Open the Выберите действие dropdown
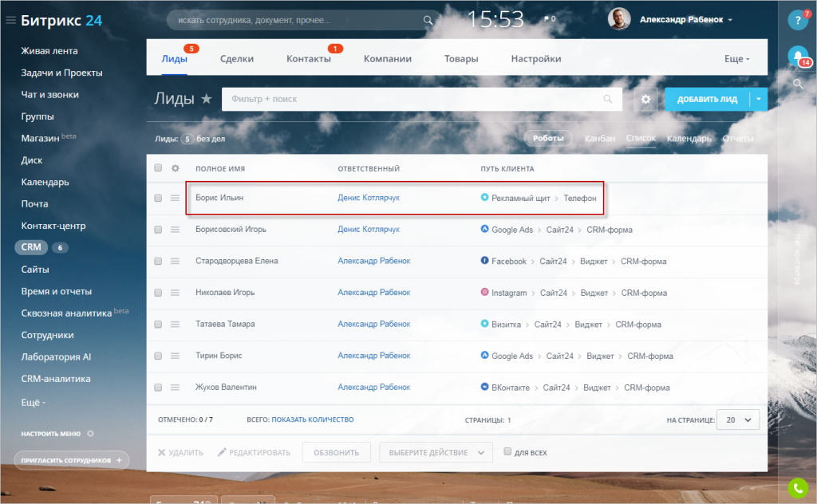 (x=436, y=452)
